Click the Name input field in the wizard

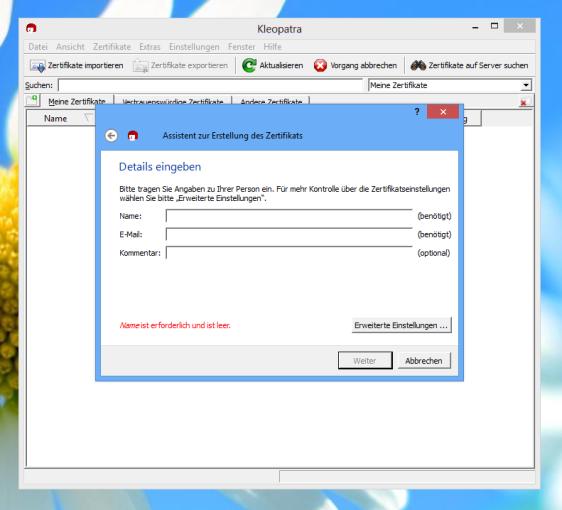tap(289, 216)
